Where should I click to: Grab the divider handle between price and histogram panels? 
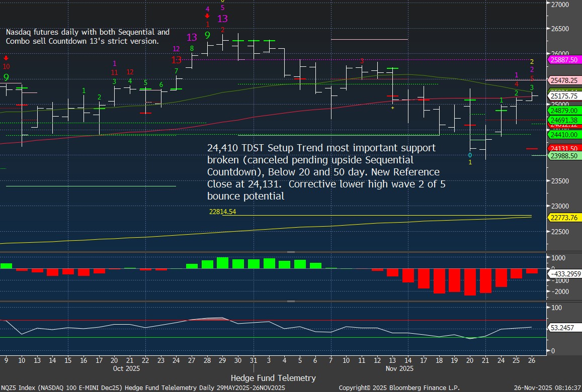click(x=291, y=251)
